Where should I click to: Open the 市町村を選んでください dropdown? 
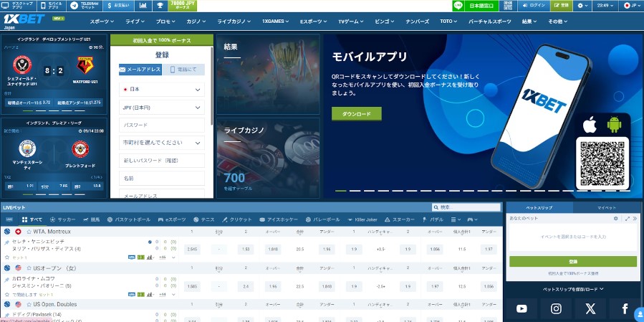162,143
